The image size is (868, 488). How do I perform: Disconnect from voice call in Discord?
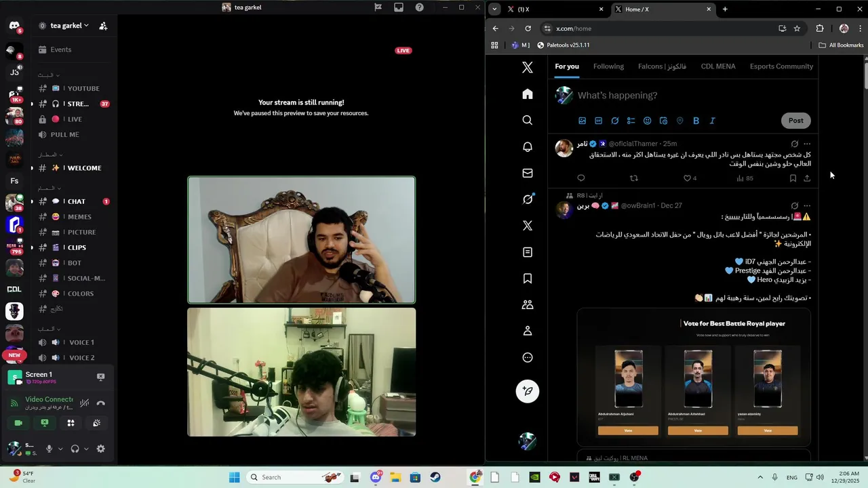pos(100,403)
